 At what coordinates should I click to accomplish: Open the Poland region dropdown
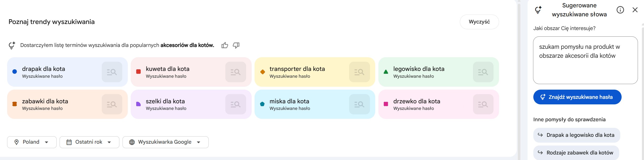32,142
